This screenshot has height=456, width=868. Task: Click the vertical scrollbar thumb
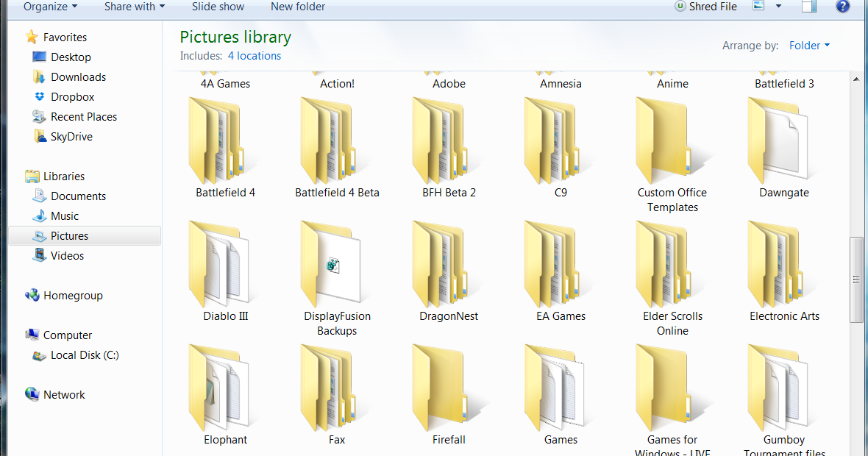tap(855, 279)
